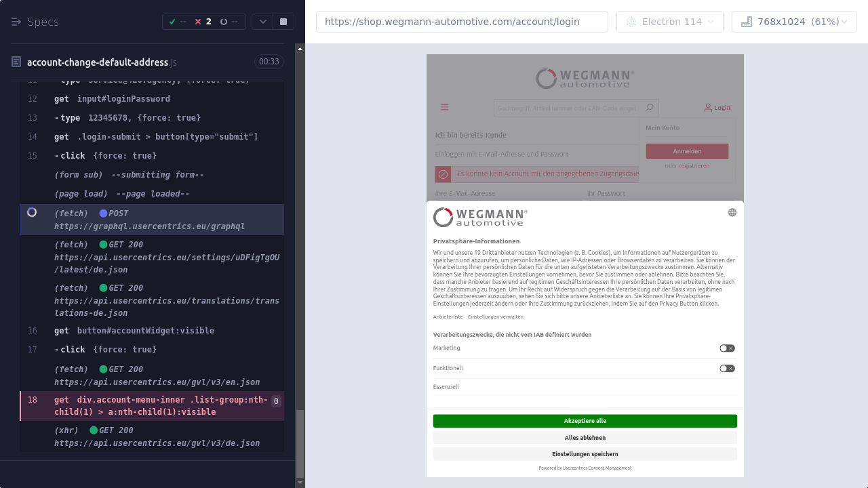868x488 pixels.
Task: Enable the Funktionell consent toggle
Action: click(x=727, y=369)
